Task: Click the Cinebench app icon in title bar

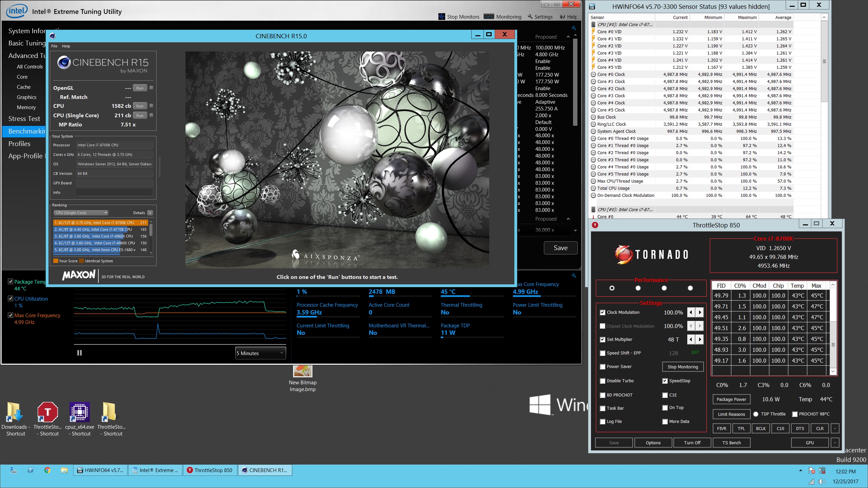Action: 52,36
